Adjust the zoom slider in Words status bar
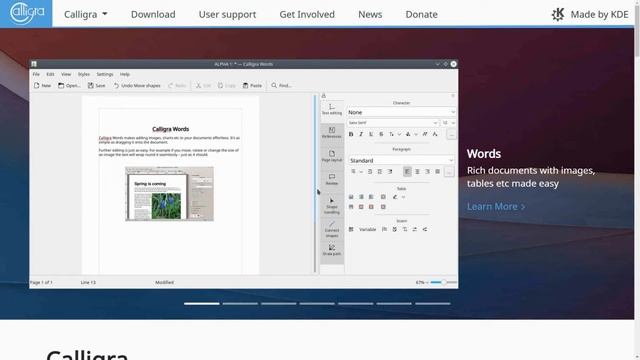 tap(444, 282)
